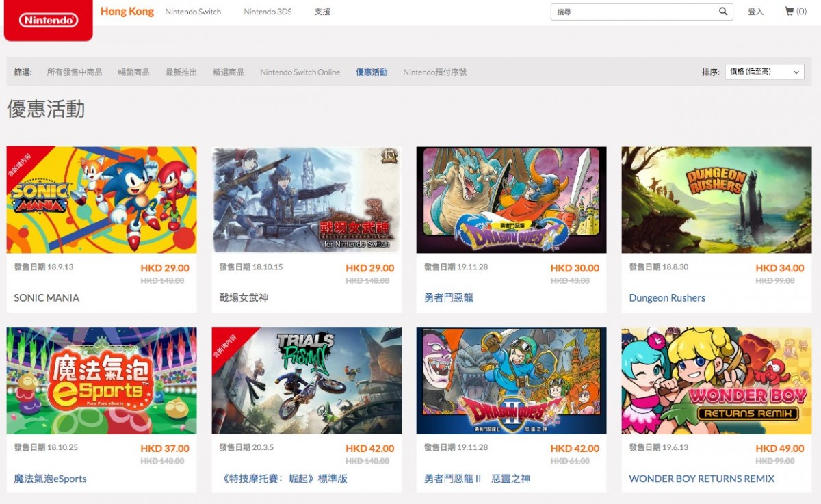Viewport: 821px width, 504px height.
Task: Click into the 搜尋 search field
Action: tap(633, 12)
